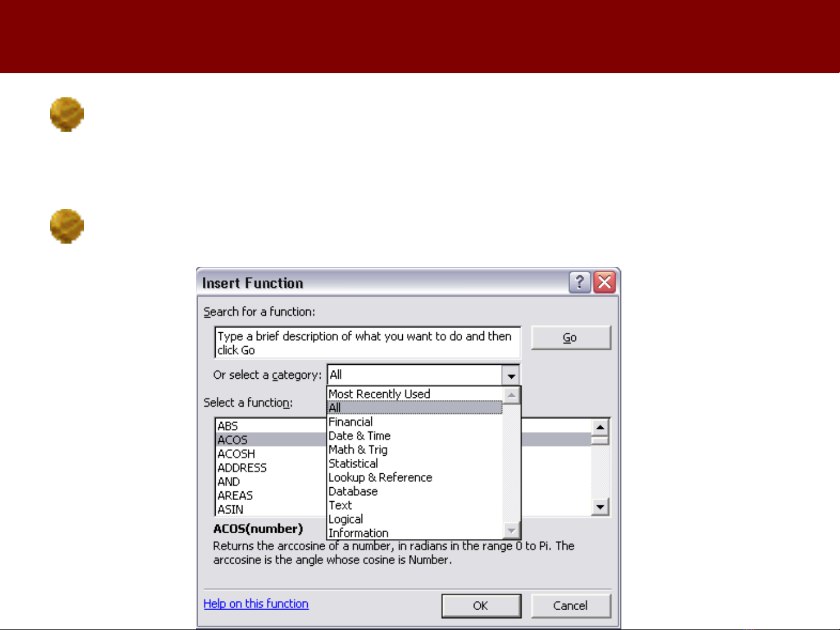This screenshot has height=630, width=840.
Task: Click the Go search button
Action: (x=571, y=338)
